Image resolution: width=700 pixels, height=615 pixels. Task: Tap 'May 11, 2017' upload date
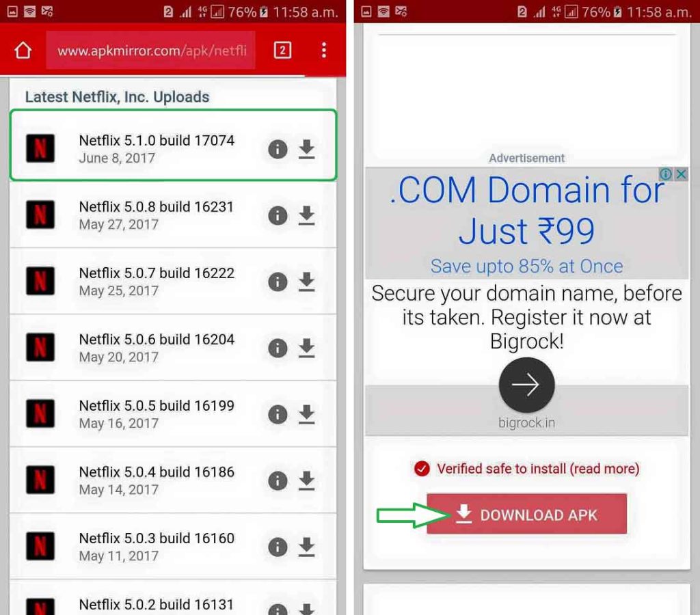click(x=119, y=556)
